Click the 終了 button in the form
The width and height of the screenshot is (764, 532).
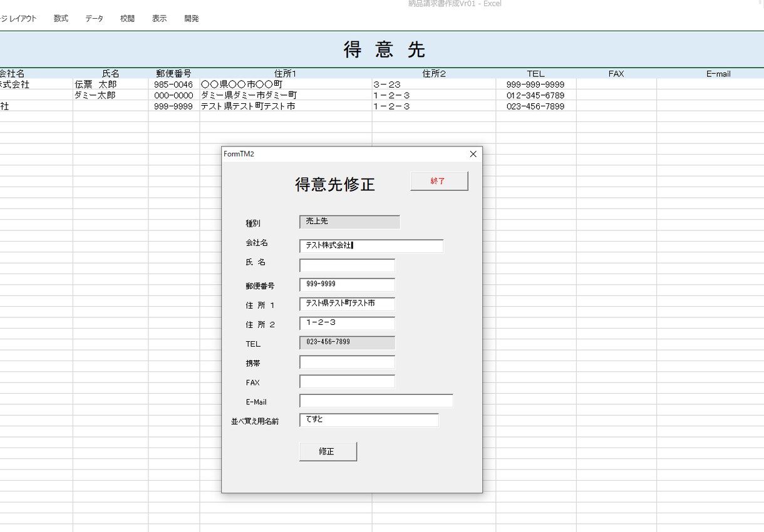coord(439,181)
